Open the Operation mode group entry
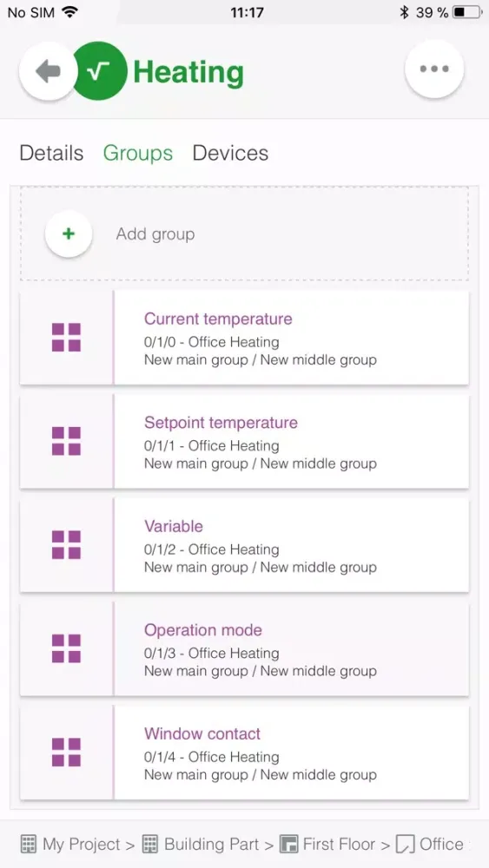Viewport: 489px width, 868px height. pyautogui.click(x=244, y=648)
